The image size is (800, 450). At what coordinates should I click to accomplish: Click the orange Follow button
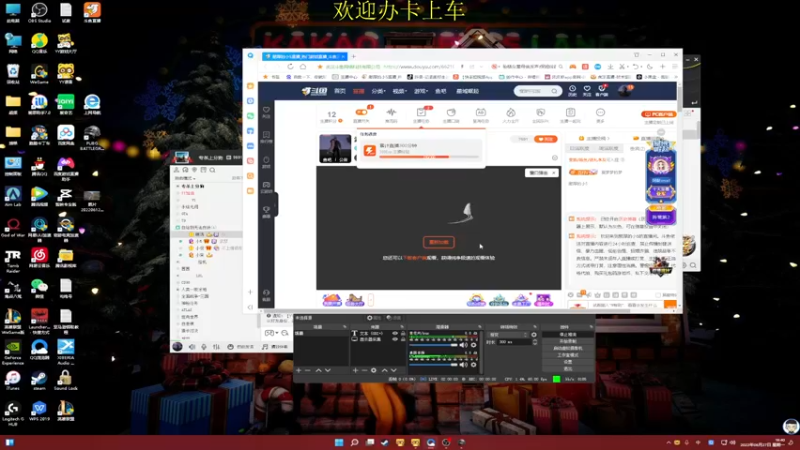(x=545, y=139)
